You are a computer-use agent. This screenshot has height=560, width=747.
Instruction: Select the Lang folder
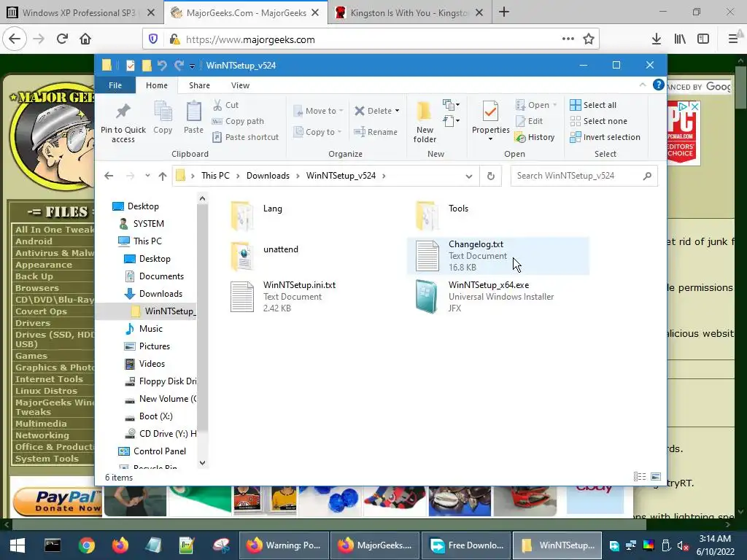[x=272, y=216]
